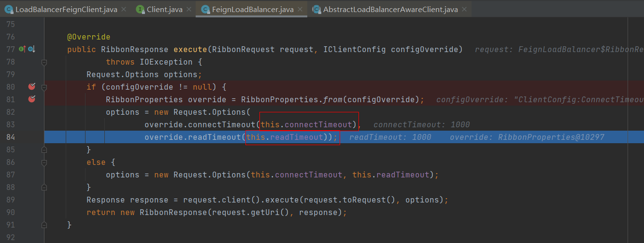Click override.connectTimeout on line 83
The image size is (644, 243).
click(x=200, y=124)
